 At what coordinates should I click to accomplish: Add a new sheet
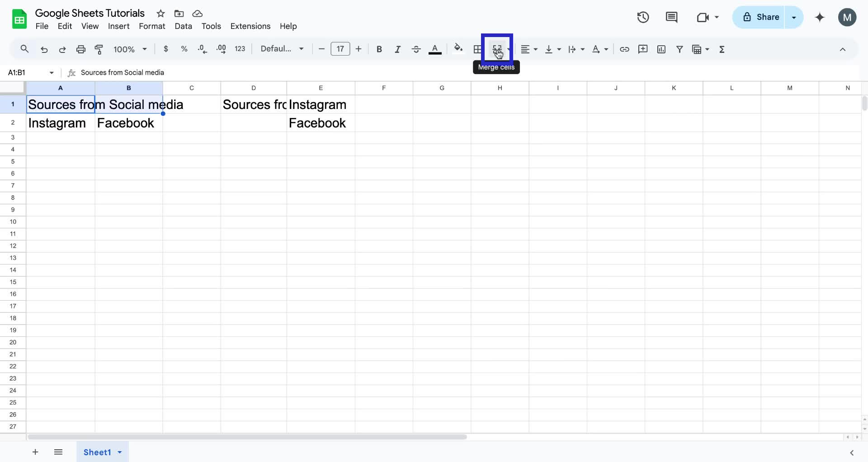[x=35, y=452]
